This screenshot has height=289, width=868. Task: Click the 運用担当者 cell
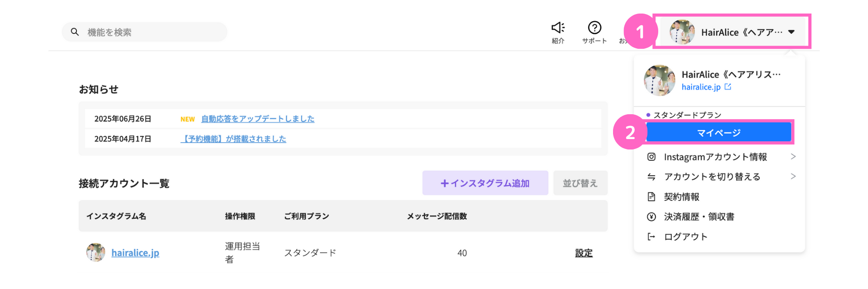pos(243,253)
